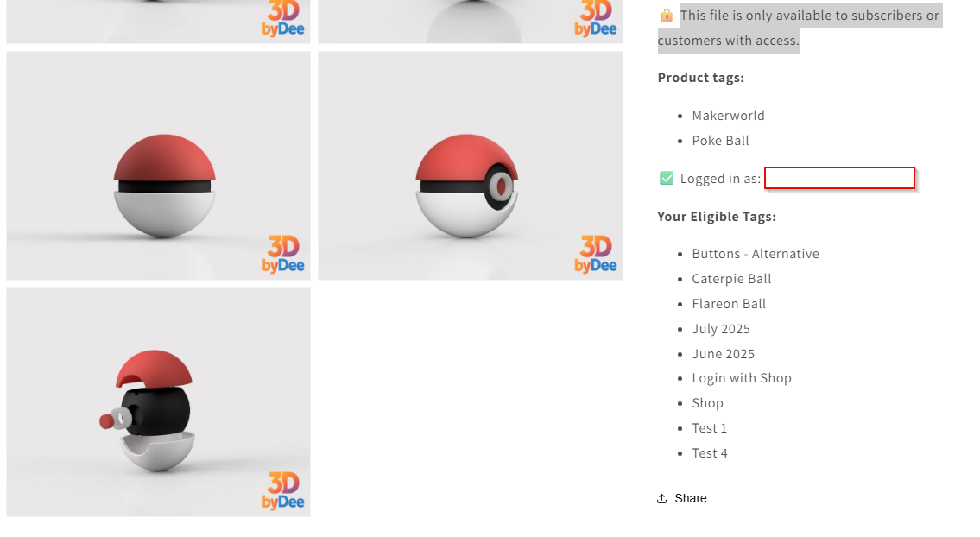
Task: Click the Makerworld product tag
Action: pos(728,116)
